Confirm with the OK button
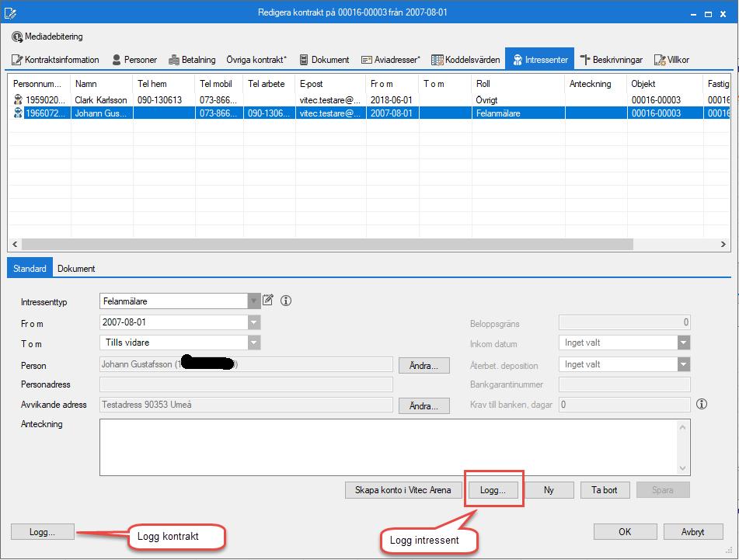Screen dimensions: 739x560 click(625, 532)
